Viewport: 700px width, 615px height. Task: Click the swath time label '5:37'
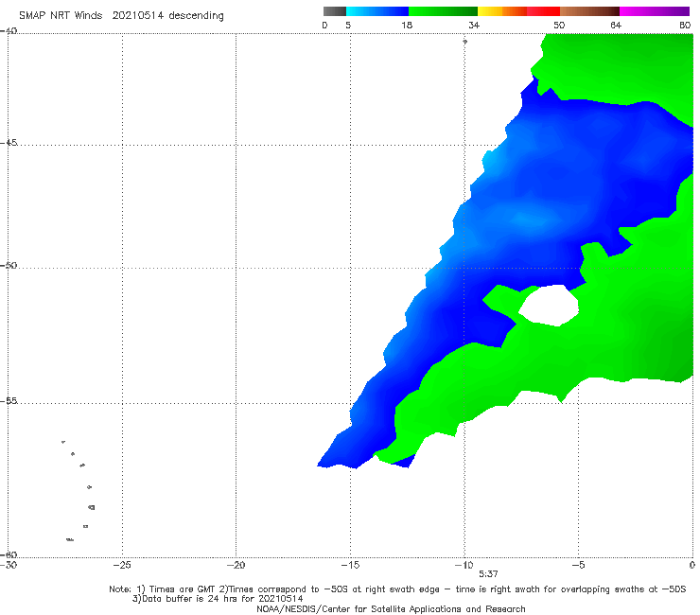click(x=488, y=574)
